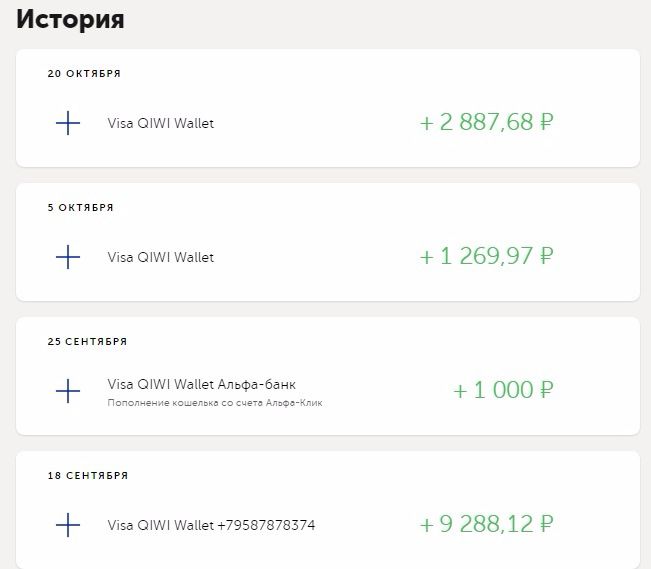Select Visa QIWI Wallet entry on 5 October
The image size is (651, 569).
click(161, 257)
